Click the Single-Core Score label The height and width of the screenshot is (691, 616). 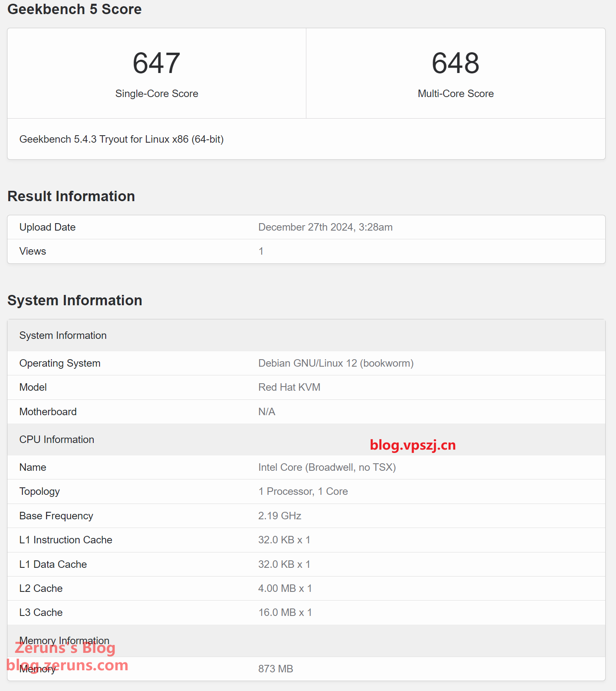point(157,94)
